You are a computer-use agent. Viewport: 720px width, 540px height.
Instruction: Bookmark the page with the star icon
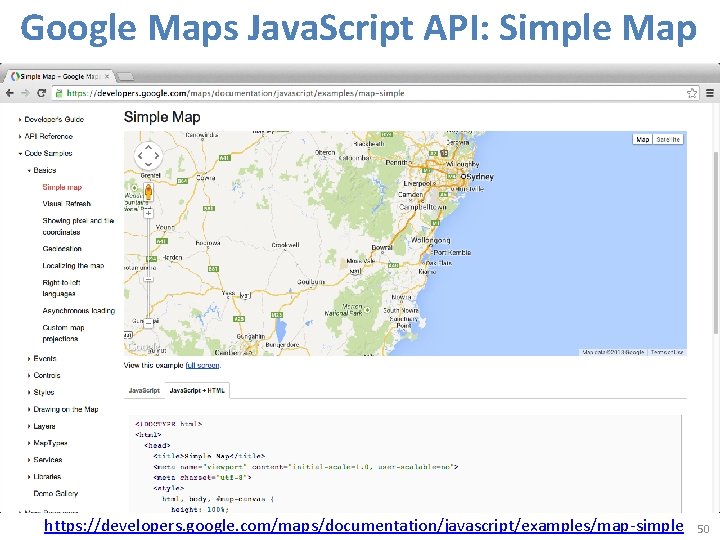click(x=692, y=93)
